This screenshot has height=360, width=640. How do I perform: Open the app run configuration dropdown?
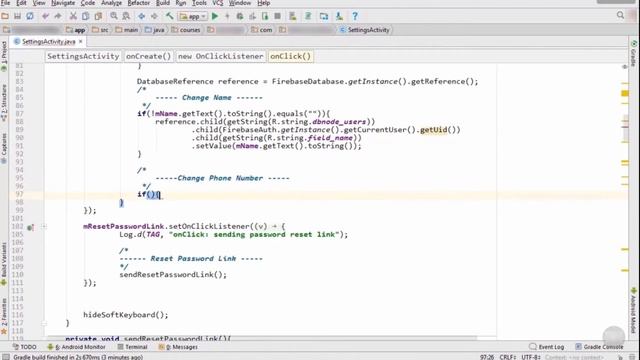point(193,16)
